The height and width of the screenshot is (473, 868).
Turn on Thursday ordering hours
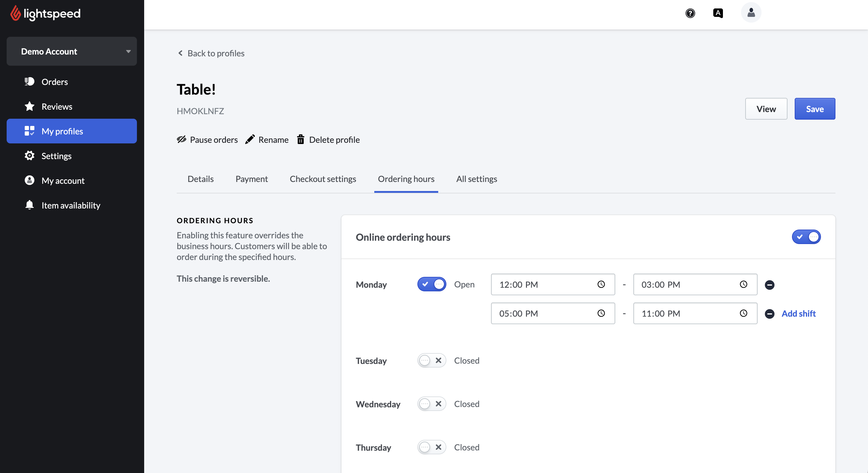(432, 447)
